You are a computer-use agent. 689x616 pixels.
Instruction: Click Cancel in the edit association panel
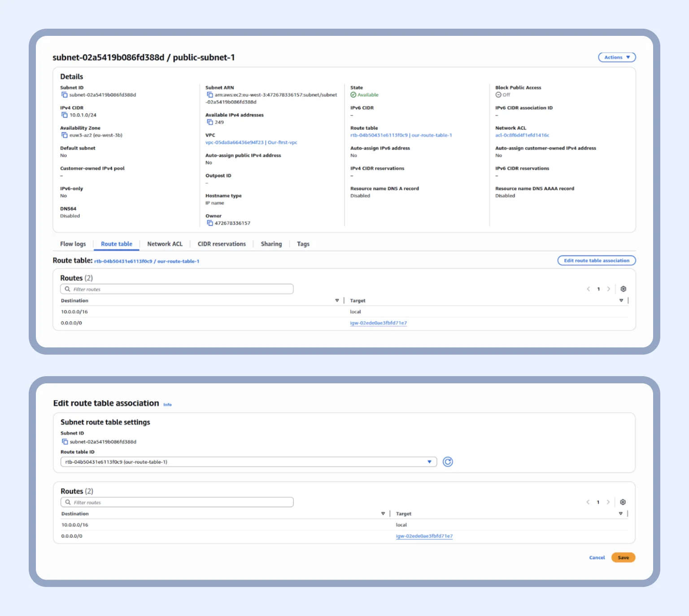click(x=597, y=557)
